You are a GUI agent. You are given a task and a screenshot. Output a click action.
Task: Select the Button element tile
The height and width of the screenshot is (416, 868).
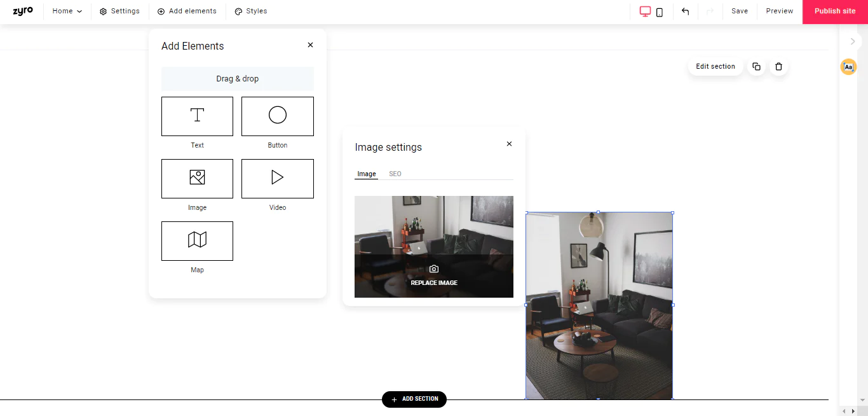pyautogui.click(x=277, y=116)
